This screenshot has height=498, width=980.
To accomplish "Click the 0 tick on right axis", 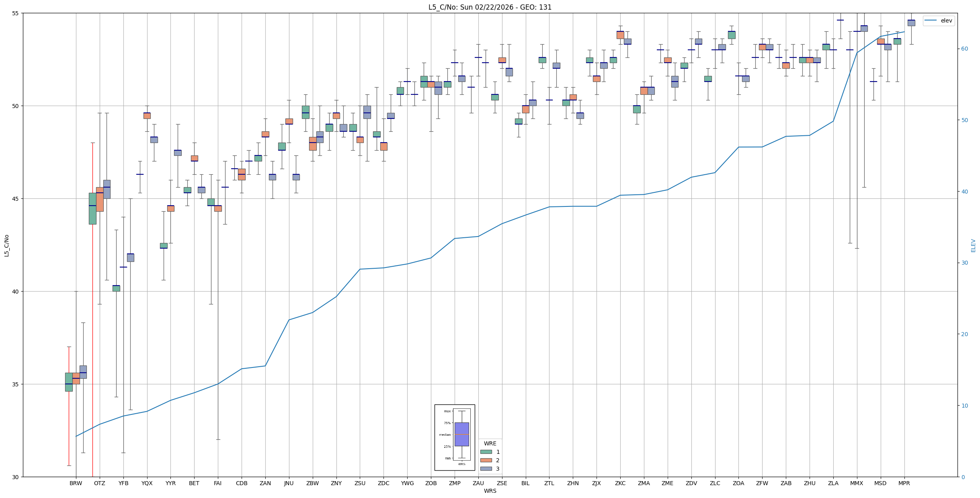I will pos(963,477).
